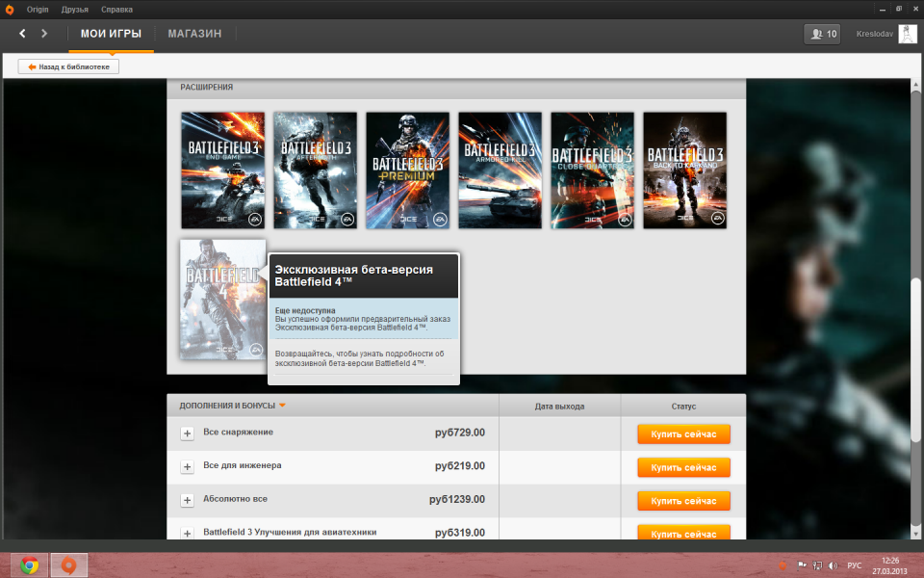Open the Origin menu
Screen dimensions: 924x578
tap(38, 10)
